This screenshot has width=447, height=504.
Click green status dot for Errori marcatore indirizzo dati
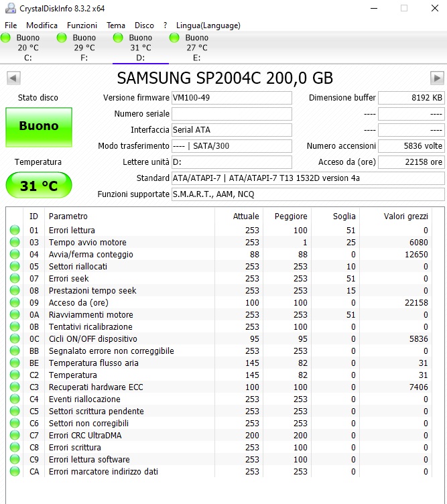[x=15, y=471]
